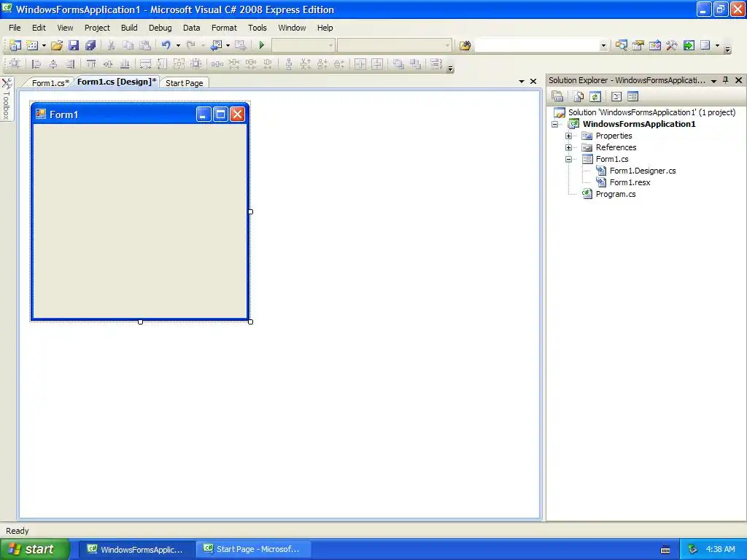The height and width of the screenshot is (560, 747).
Task: Click the Align Bottoms layout icon
Action: (x=125, y=64)
